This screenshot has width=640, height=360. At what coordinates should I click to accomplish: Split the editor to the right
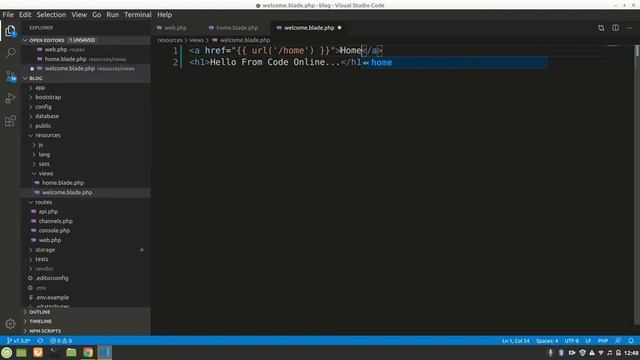pos(616,28)
